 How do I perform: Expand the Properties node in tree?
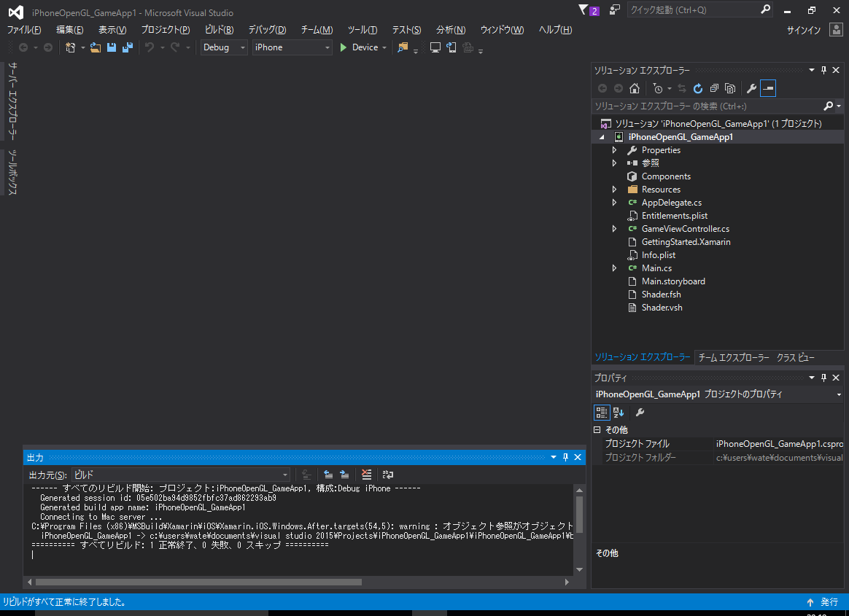pos(615,150)
